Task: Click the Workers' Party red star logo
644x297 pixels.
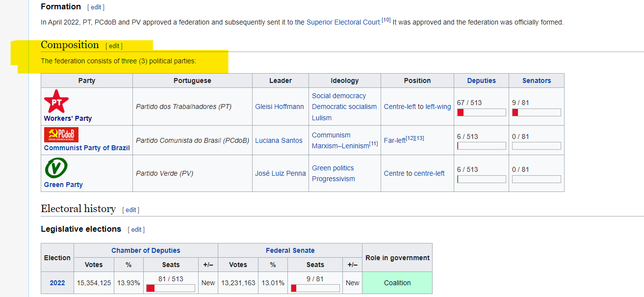Action: click(56, 101)
